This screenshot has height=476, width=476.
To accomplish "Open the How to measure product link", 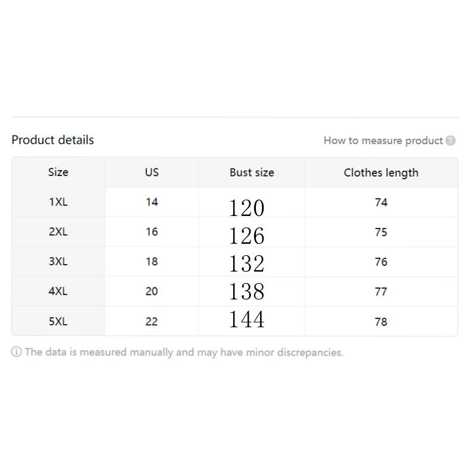I will [x=383, y=140].
